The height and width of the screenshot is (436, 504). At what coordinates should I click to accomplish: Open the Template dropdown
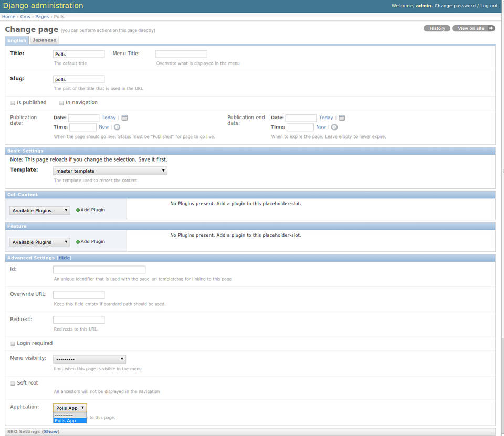pyautogui.click(x=110, y=171)
